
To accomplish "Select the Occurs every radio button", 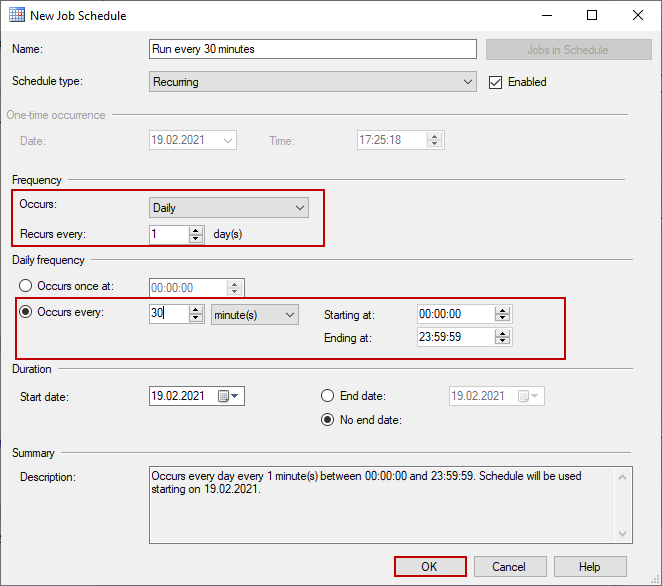I will [25, 312].
